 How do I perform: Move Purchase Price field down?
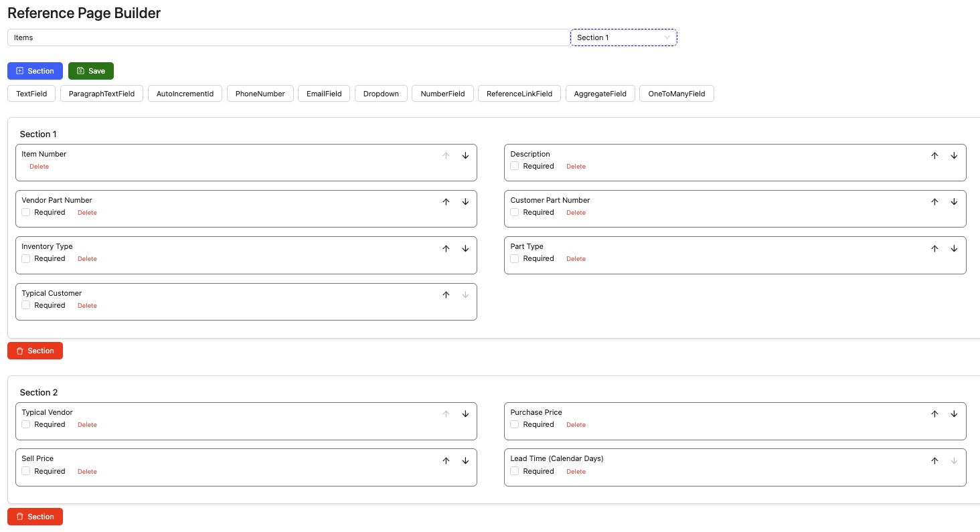click(x=954, y=414)
